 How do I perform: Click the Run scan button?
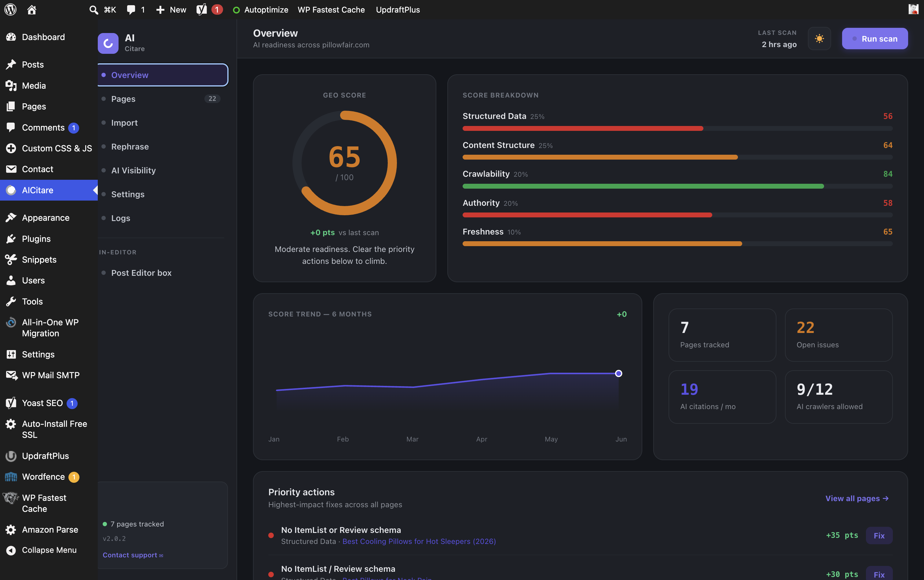[x=875, y=38]
